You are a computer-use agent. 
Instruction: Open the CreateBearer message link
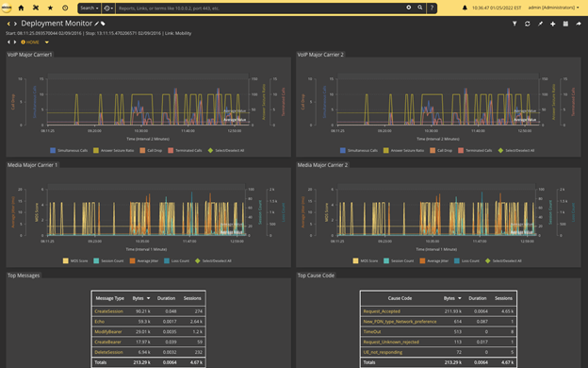coord(108,343)
